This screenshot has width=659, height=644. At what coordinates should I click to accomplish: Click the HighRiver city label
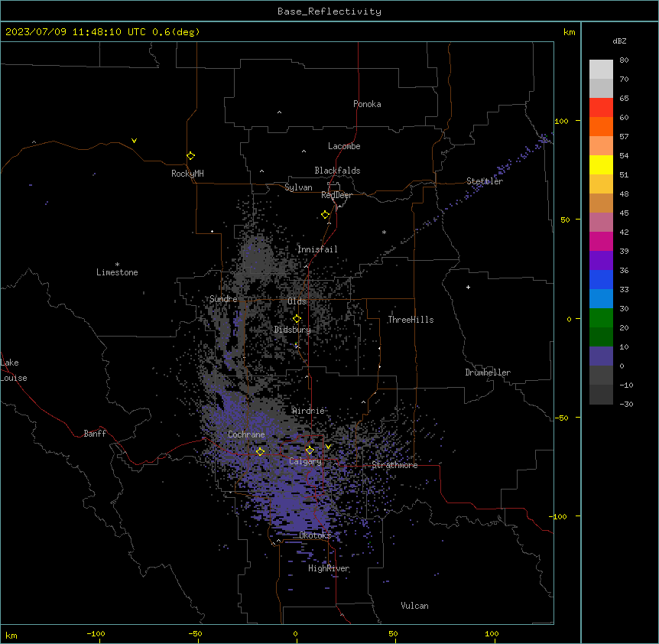[x=329, y=568]
